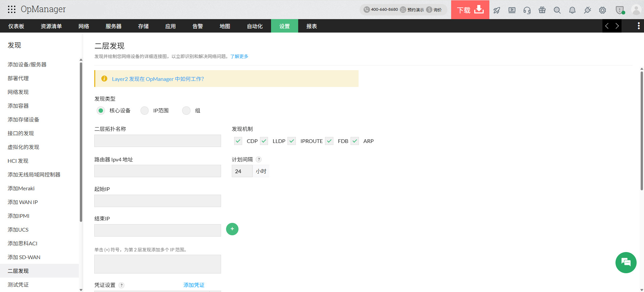Viewport: 644px width, 292px height.
Task: Open the 仪表板 tab
Action: (x=16, y=26)
